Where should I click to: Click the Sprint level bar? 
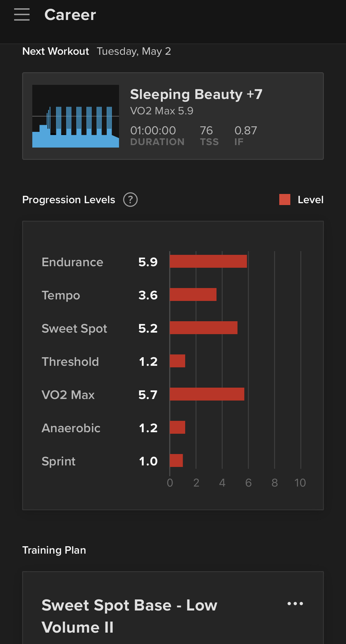[176, 460]
